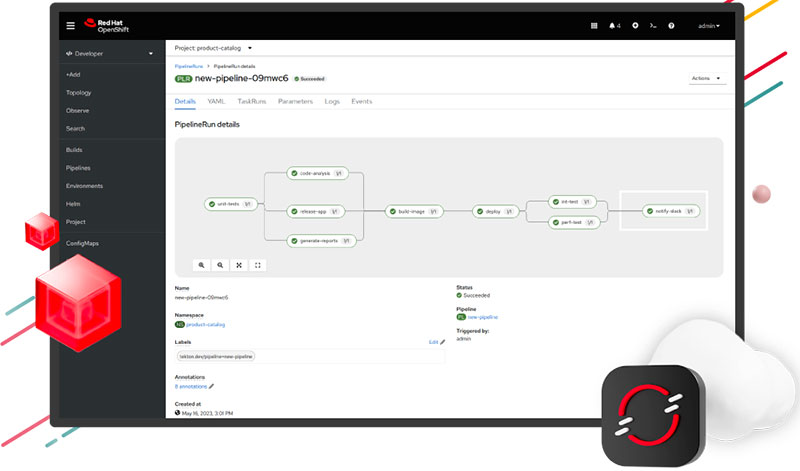Screen dimensions: 800x471
Task: Open the new-pipeline link under Pipeline
Action: [483, 317]
